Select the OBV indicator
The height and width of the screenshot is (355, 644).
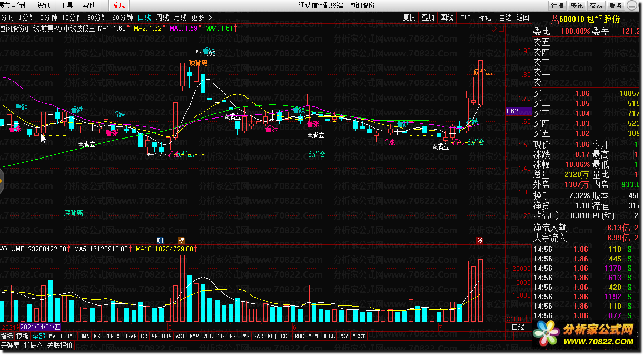[x=167, y=336]
